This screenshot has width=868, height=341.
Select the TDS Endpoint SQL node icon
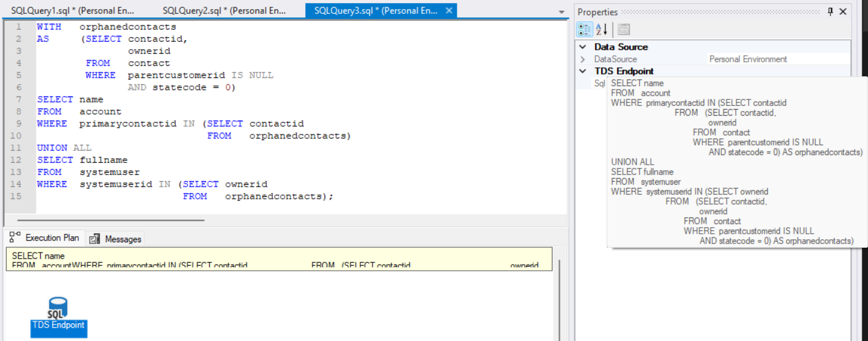point(58,308)
